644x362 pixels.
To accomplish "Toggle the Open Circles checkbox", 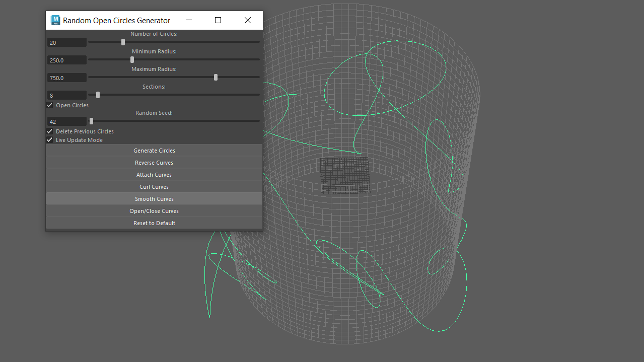I will click(49, 105).
